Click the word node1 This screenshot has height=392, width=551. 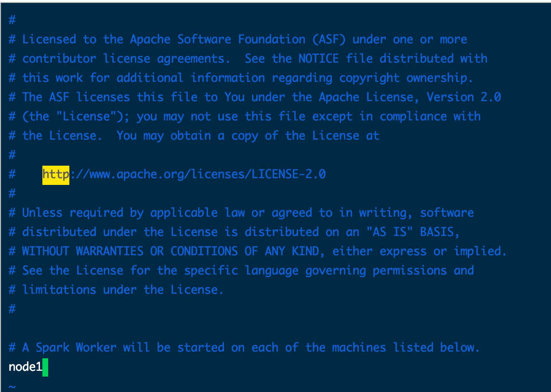(x=26, y=367)
